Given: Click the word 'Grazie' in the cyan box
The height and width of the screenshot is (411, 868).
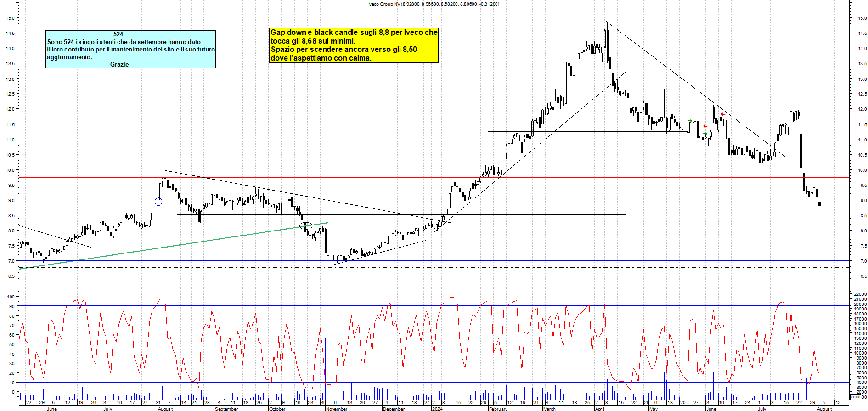Looking at the screenshot, I should [119, 64].
